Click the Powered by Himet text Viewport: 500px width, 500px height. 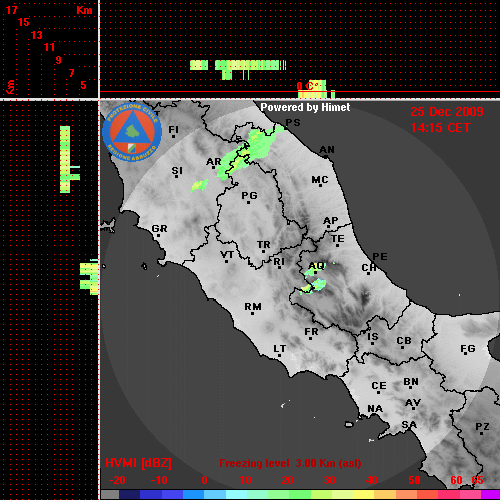[x=305, y=107]
